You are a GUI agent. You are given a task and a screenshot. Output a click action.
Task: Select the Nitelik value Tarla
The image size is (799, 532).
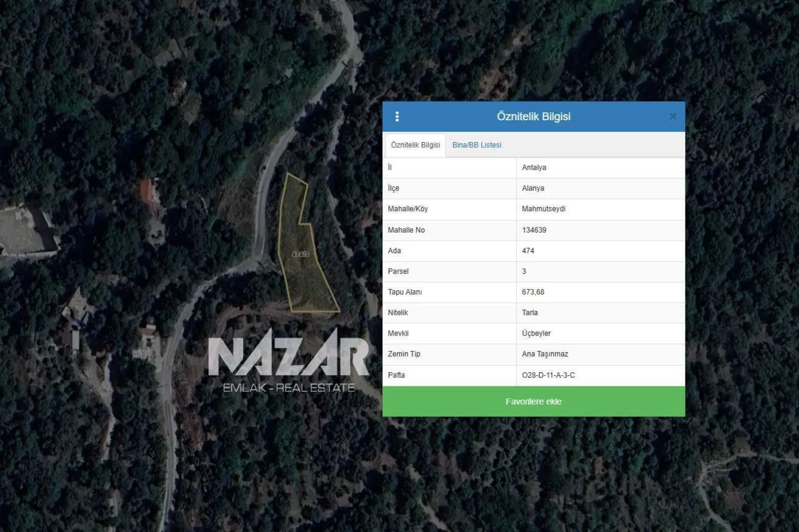pyautogui.click(x=530, y=313)
